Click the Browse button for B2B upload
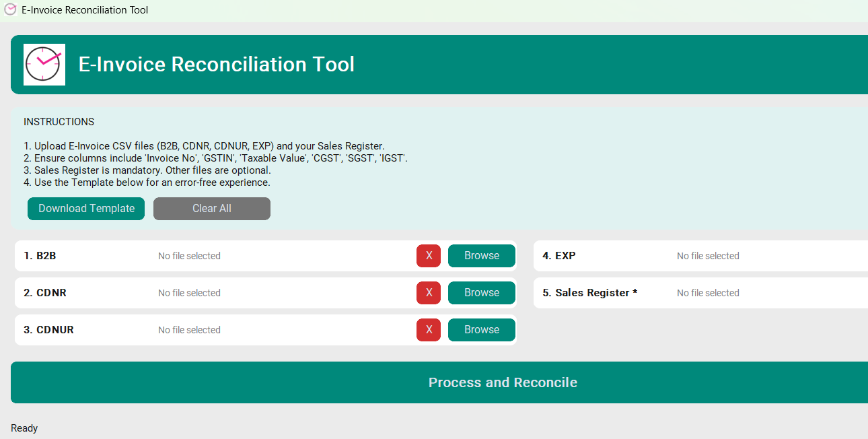This screenshot has width=868, height=439. point(481,256)
